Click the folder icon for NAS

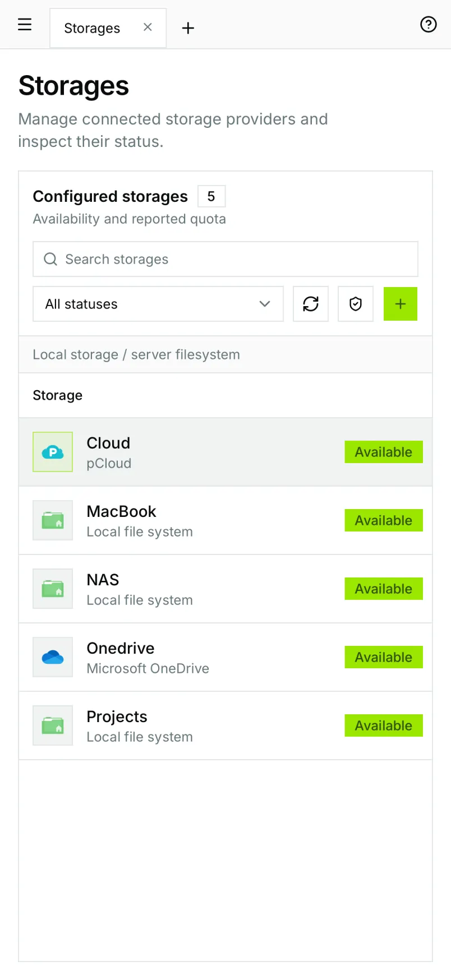pyautogui.click(x=53, y=589)
